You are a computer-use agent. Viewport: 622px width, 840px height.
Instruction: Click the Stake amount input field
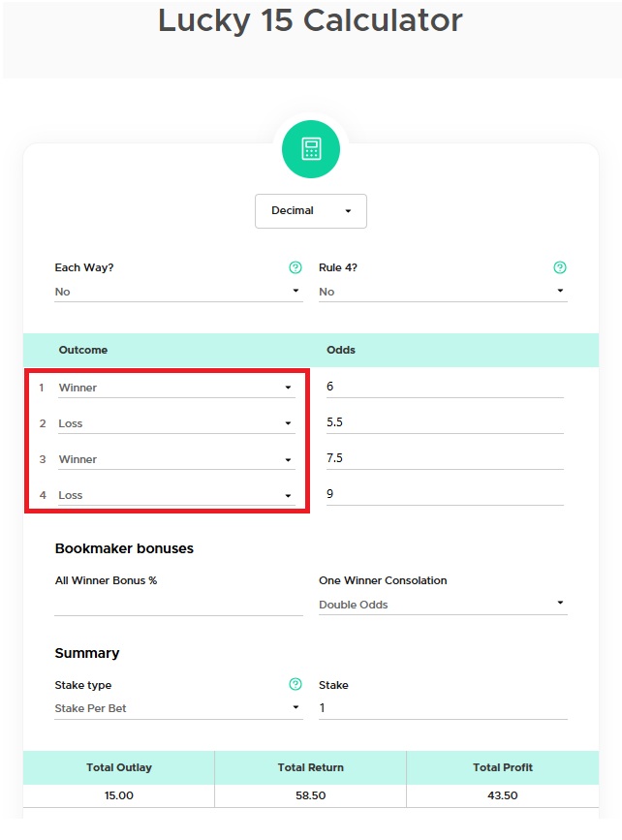442,708
